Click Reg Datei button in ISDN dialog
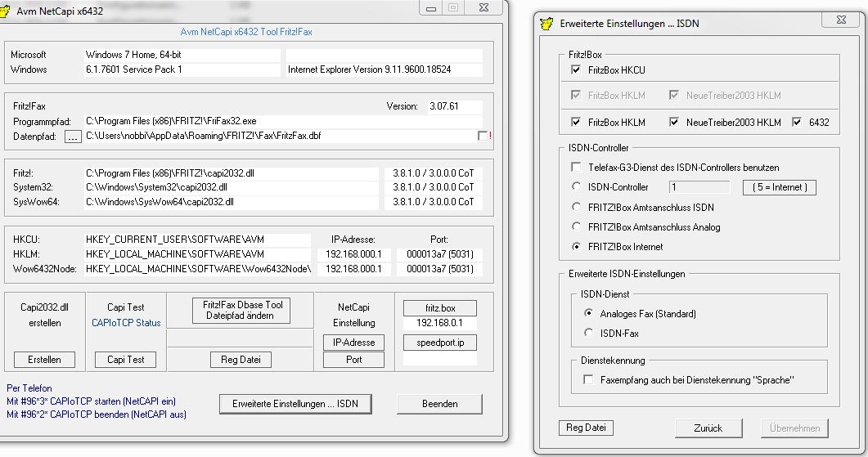868x457 pixels. [586, 428]
